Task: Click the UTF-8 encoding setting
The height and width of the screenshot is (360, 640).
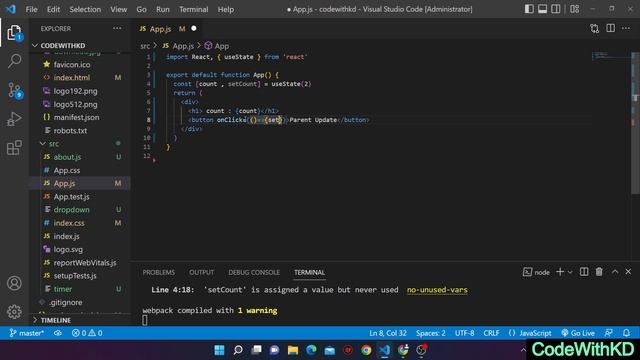Action: coord(464,333)
